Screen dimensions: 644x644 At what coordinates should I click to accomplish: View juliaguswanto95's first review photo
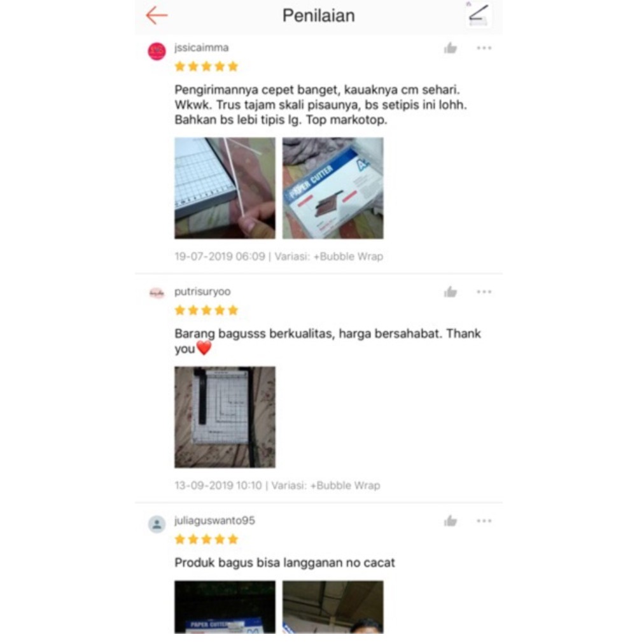(225, 607)
